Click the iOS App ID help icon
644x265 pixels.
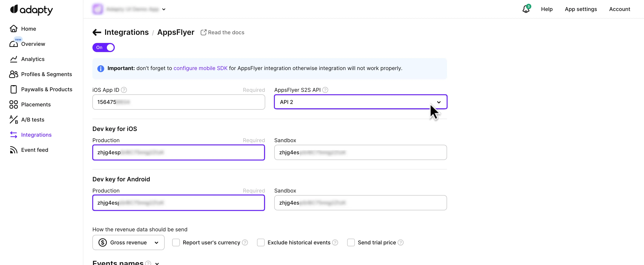[124, 90]
